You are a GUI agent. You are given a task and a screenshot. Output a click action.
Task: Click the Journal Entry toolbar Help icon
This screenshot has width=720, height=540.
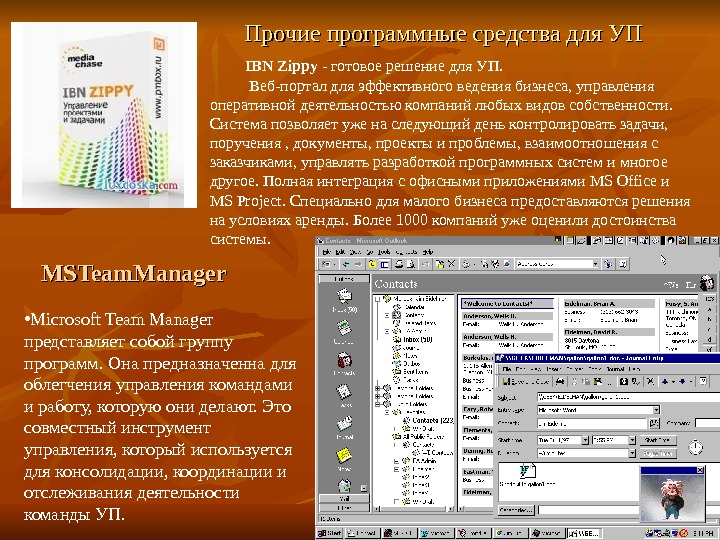pyautogui.click(x=703, y=381)
